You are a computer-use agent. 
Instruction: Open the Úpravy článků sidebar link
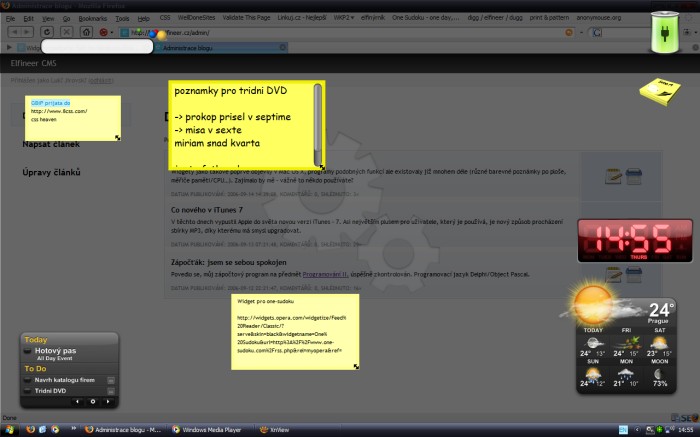click(x=51, y=172)
